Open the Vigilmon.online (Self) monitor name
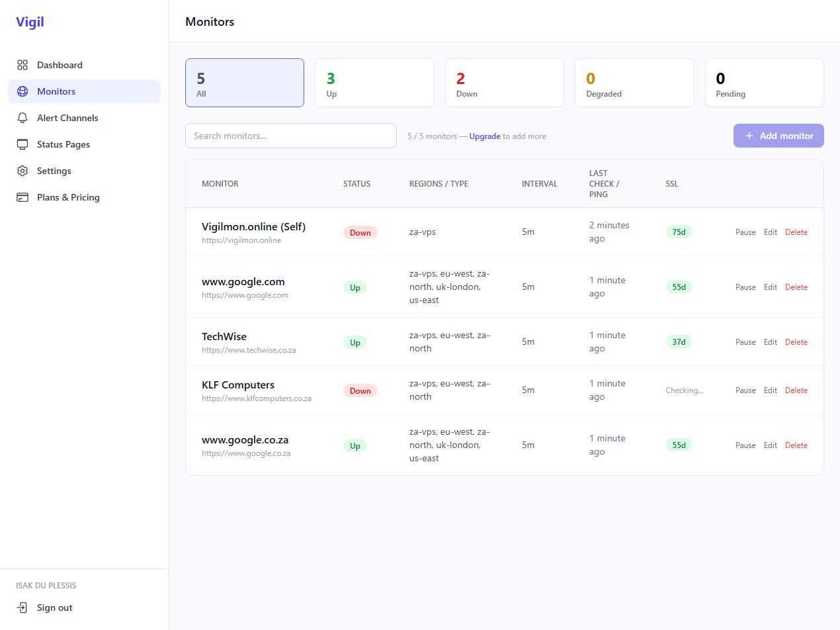This screenshot has height=630, width=840. pyautogui.click(x=253, y=227)
